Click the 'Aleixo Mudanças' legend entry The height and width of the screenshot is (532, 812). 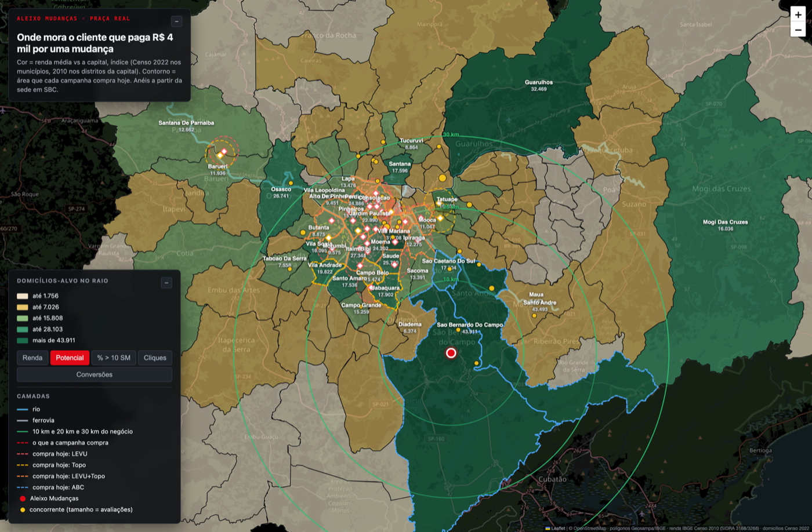(x=49, y=498)
